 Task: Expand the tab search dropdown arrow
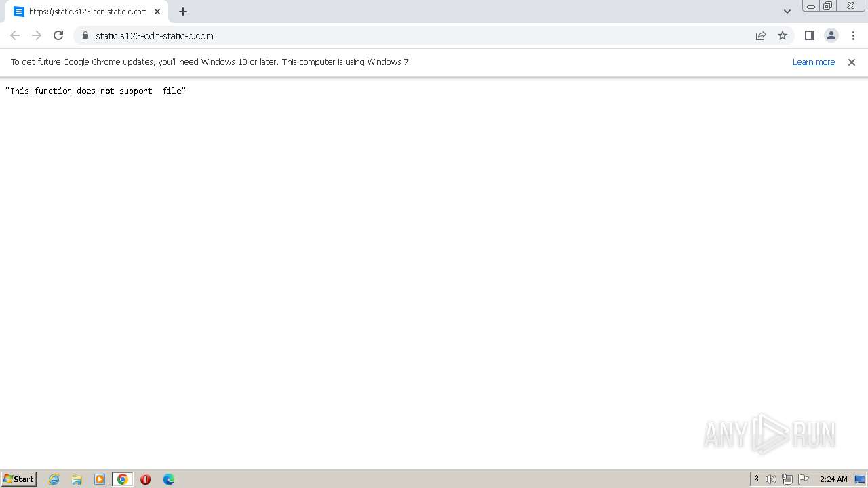click(x=787, y=12)
